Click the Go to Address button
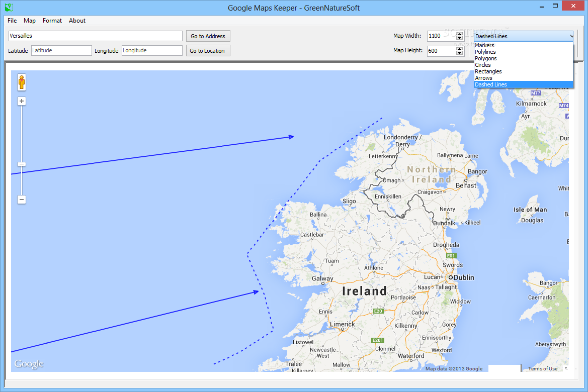 [x=208, y=36]
